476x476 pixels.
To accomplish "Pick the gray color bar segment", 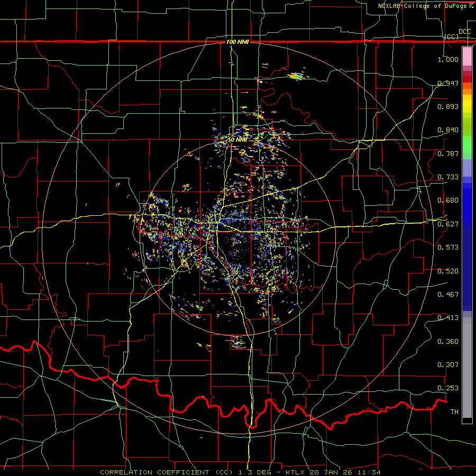I will pyautogui.click(x=467, y=368).
